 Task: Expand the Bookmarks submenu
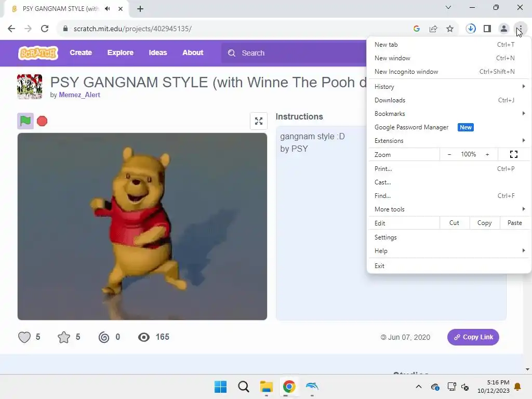(x=449, y=114)
